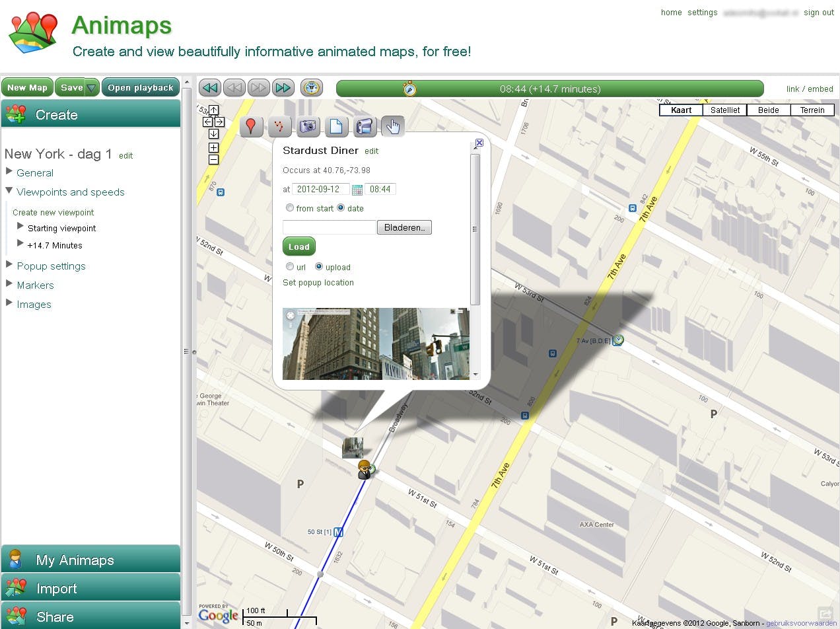
Task: Expand the Markers section
Action: coord(9,284)
